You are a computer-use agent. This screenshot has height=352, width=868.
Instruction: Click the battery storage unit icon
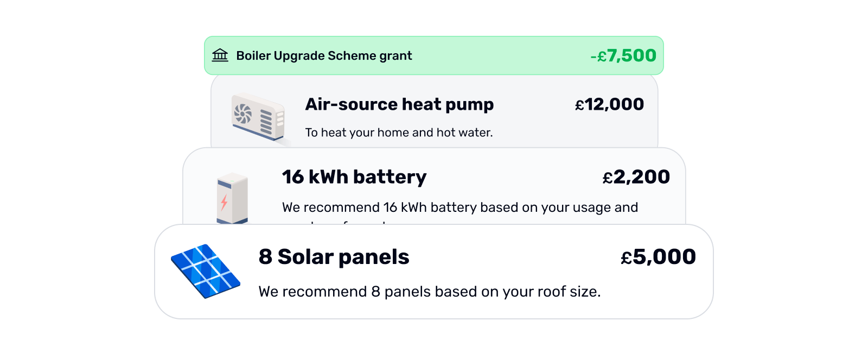point(232,198)
